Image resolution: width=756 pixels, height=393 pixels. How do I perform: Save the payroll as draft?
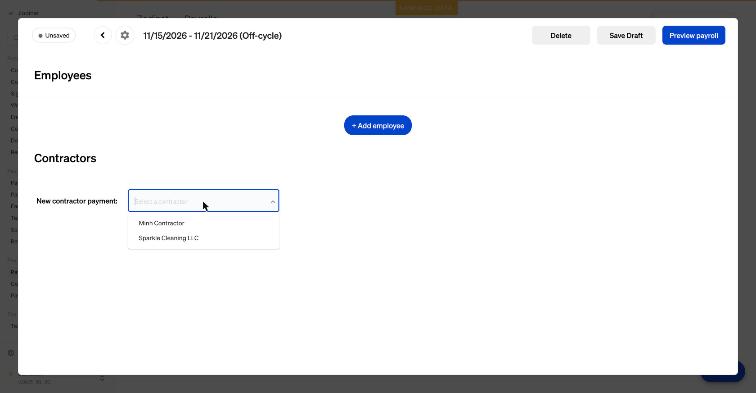point(626,36)
